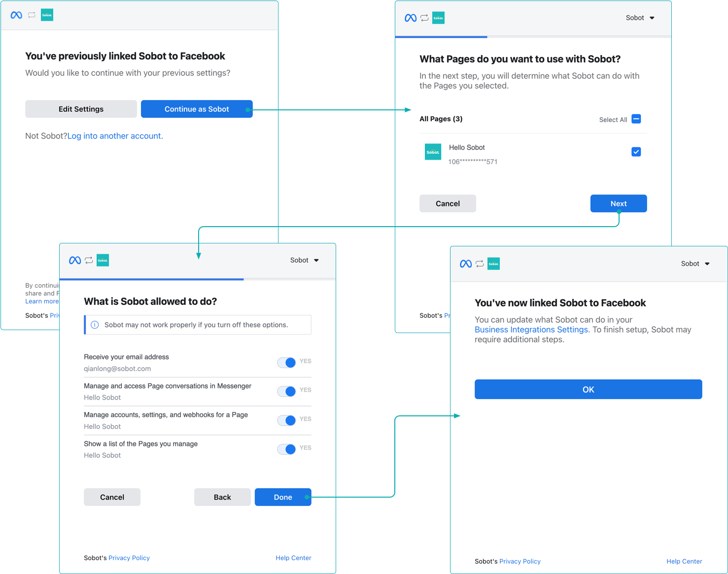Disable Manage and access Page conversations toggle
728x574 pixels.
pyautogui.click(x=286, y=391)
